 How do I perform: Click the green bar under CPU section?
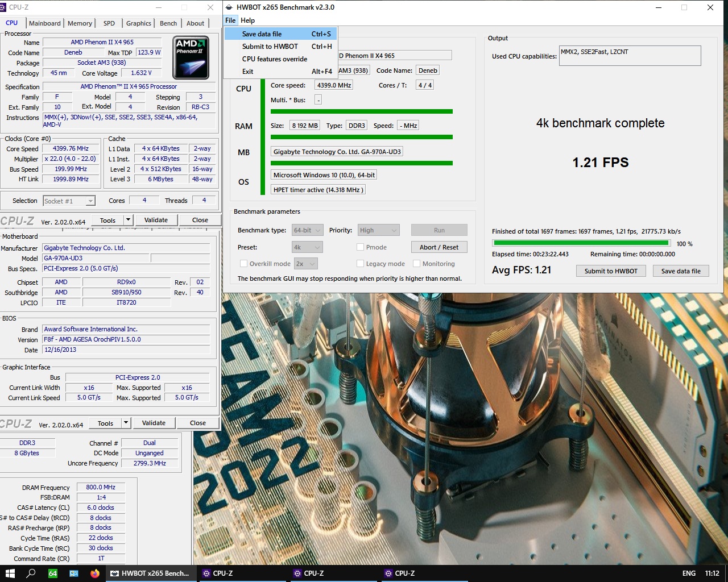click(x=362, y=111)
